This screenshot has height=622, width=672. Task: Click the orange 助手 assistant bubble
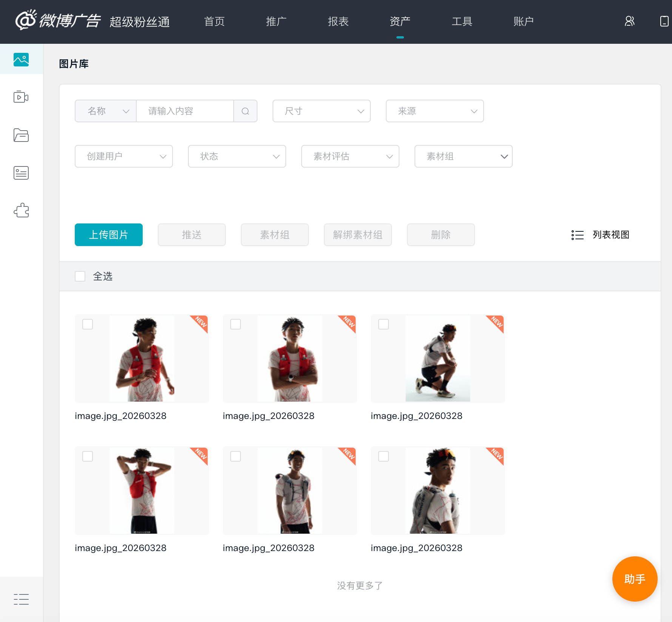pyautogui.click(x=635, y=579)
